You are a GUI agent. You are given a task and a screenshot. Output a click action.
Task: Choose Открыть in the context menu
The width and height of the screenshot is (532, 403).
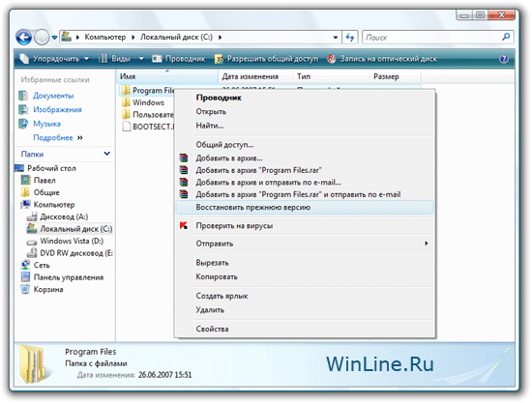(x=305, y=111)
